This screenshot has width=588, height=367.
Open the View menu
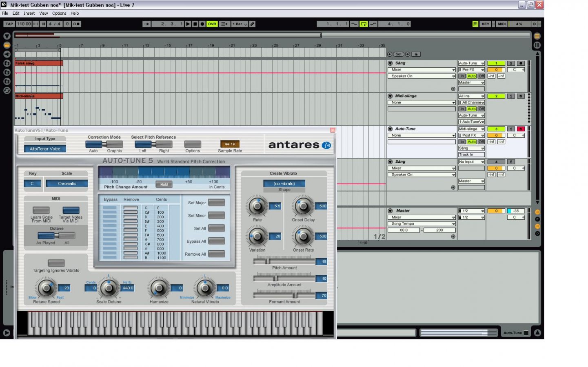(x=44, y=13)
